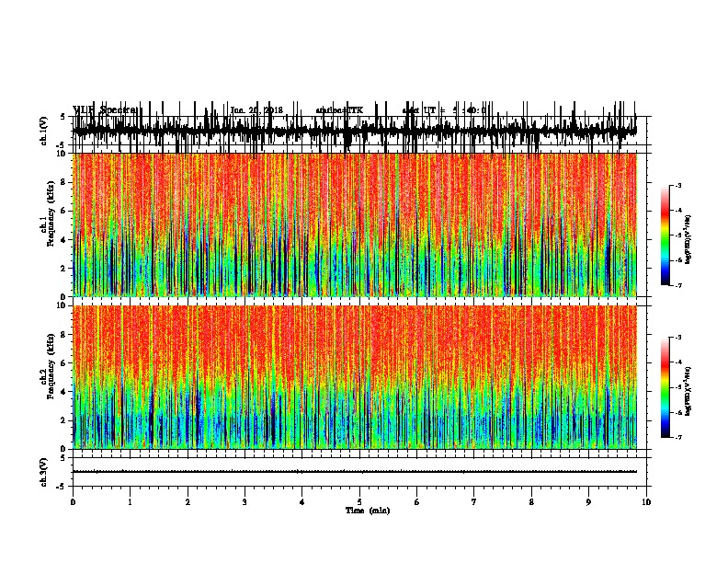Click the '8' kHz tick on ch.1 axis
The image size is (728, 563).
tap(64, 182)
